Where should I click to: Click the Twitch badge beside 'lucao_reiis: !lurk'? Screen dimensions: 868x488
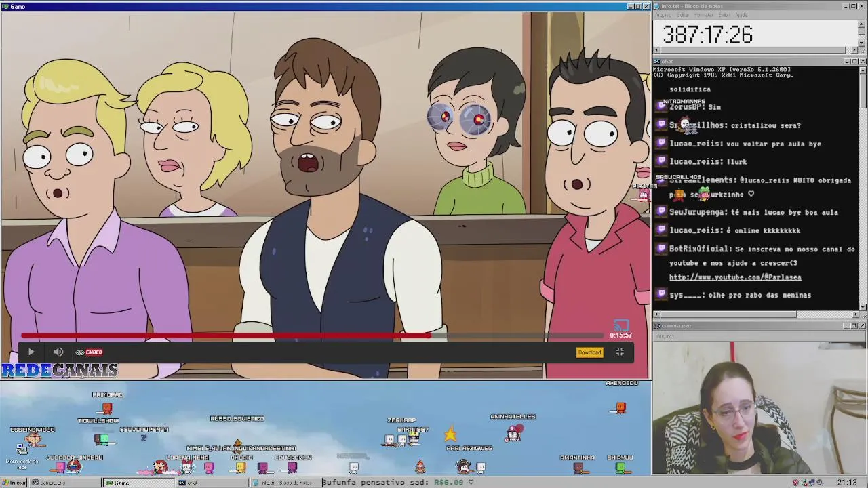click(x=661, y=161)
